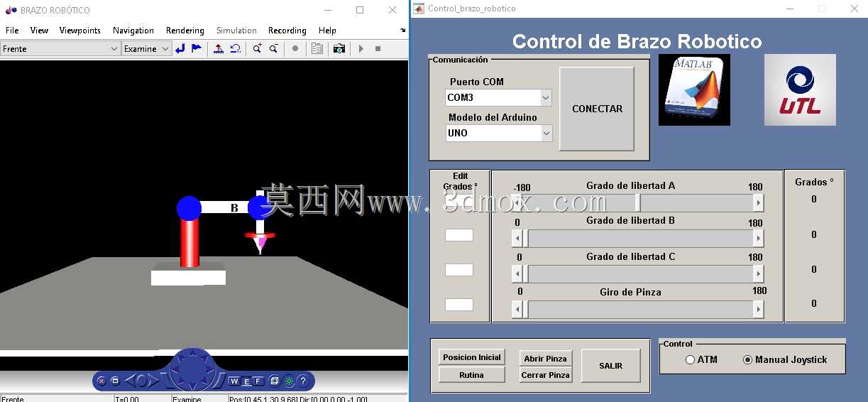Click the Posicion Inicial button

[472, 357]
